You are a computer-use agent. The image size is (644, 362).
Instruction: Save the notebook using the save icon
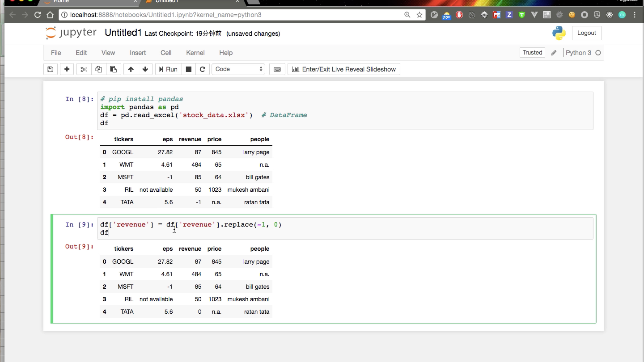(50, 69)
